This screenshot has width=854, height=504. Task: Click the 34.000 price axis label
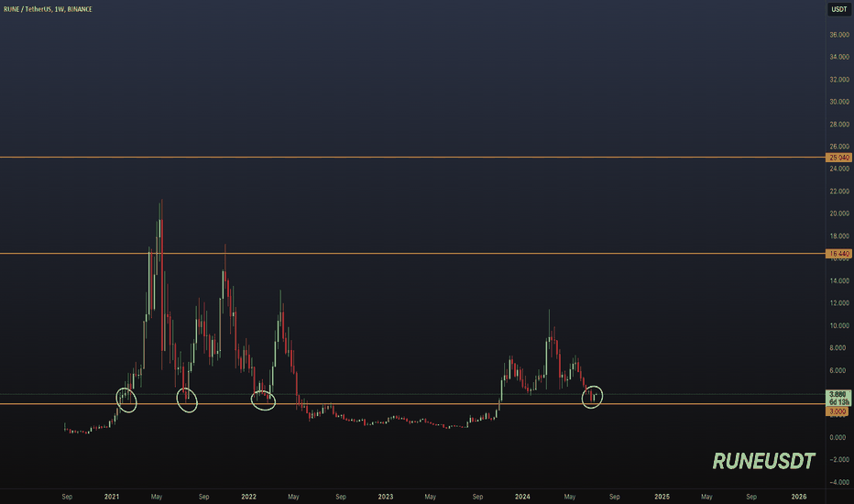point(838,57)
